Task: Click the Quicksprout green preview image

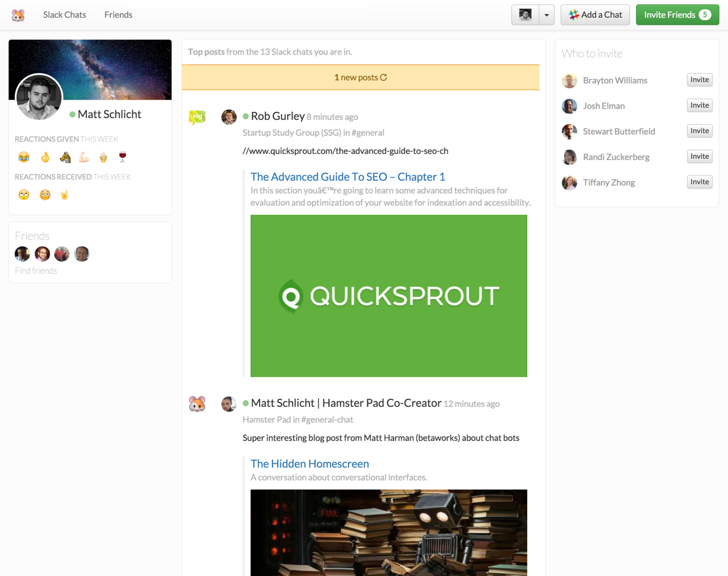Action: pyautogui.click(x=389, y=296)
